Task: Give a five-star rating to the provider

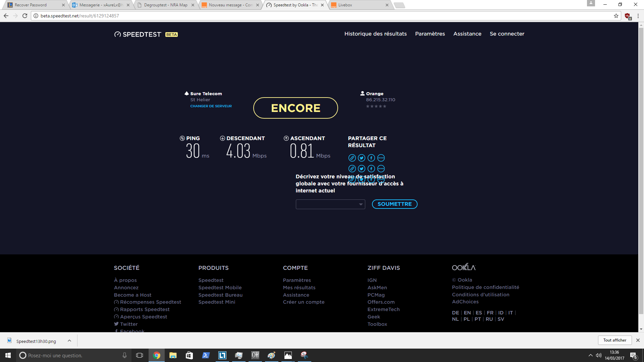Action: (385, 106)
